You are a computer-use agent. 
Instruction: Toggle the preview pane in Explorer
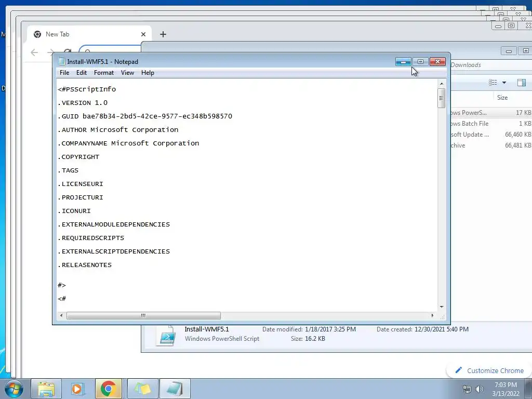[x=522, y=83]
